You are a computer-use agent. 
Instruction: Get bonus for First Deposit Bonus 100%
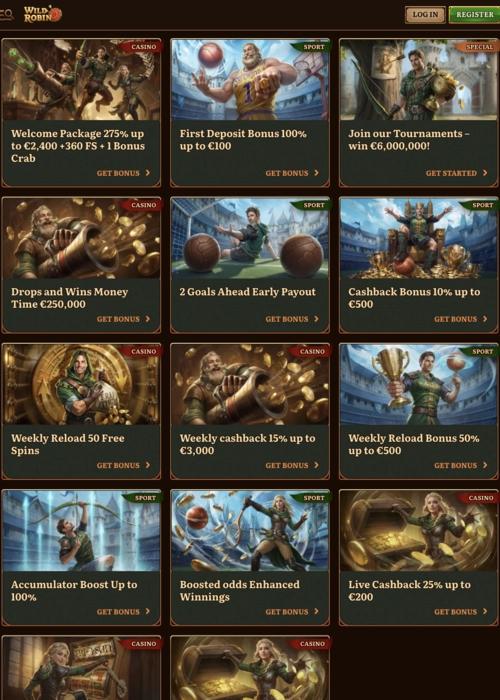click(x=292, y=173)
